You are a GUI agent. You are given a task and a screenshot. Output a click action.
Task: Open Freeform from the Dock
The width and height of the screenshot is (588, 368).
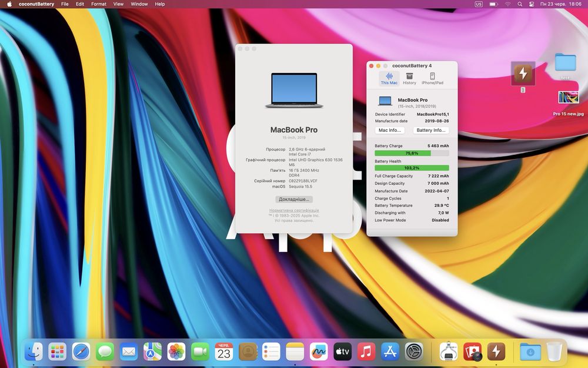coord(319,352)
